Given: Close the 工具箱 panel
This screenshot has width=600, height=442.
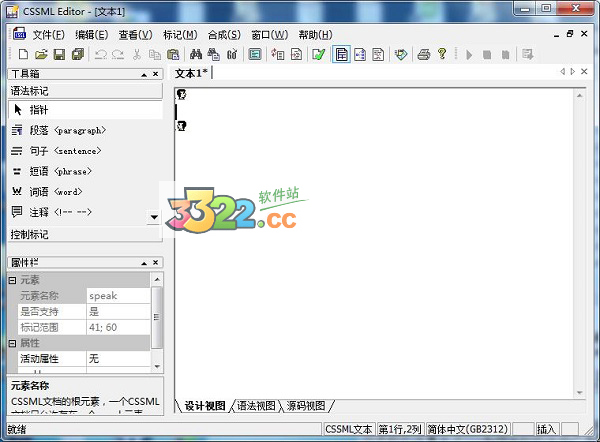Looking at the screenshot, I should [x=155, y=74].
